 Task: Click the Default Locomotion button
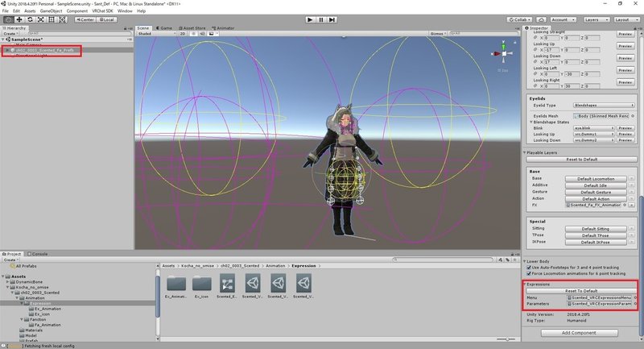[596, 179]
